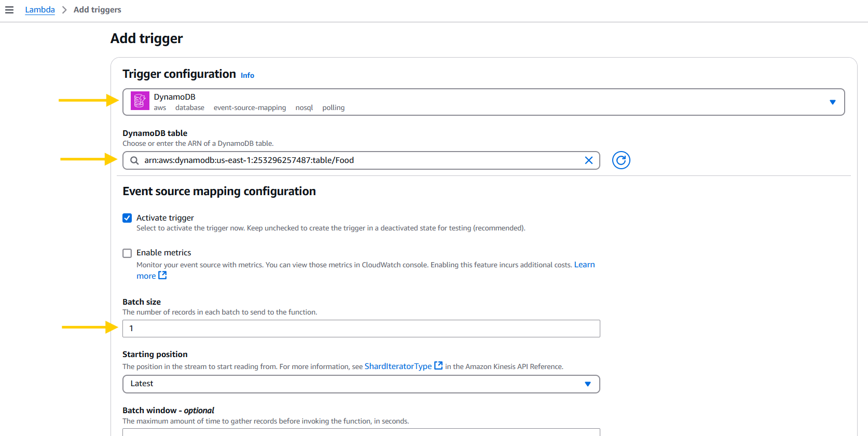Click the Add triggers breadcrumb item
This screenshot has width=868, height=436.
tap(98, 10)
